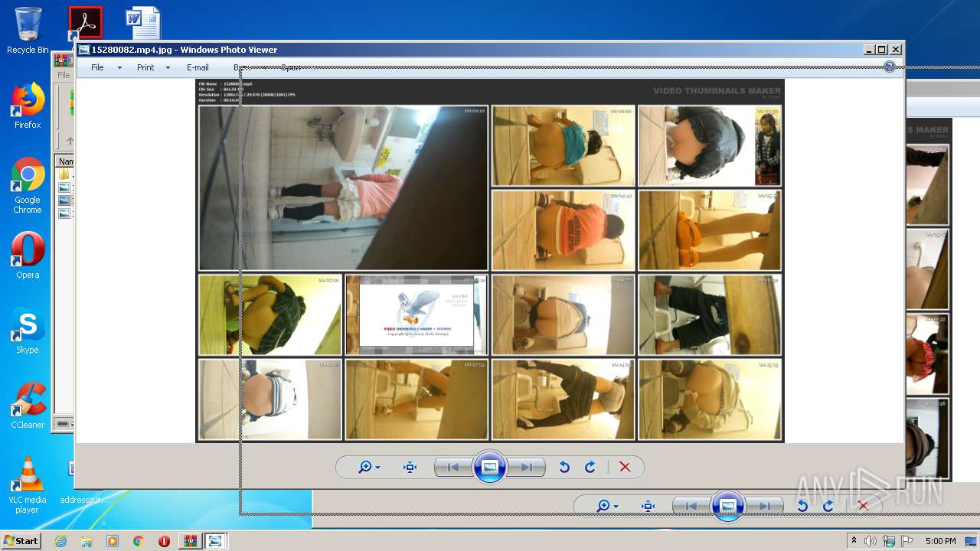Screen dimensions: 980x551
Task: Open Chrome from the taskbar
Action: pos(138,541)
